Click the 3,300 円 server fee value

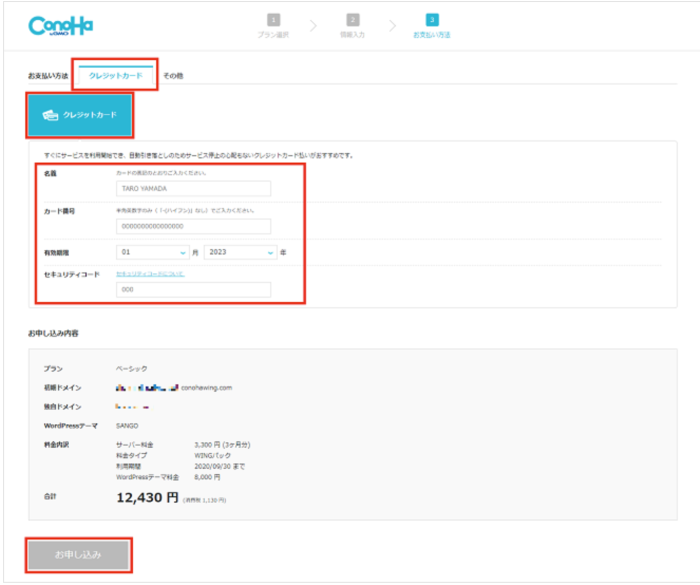[x=222, y=445]
